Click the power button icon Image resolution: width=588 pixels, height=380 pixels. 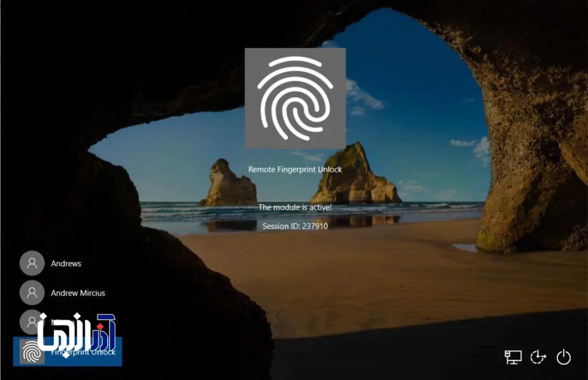(x=563, y=357)
